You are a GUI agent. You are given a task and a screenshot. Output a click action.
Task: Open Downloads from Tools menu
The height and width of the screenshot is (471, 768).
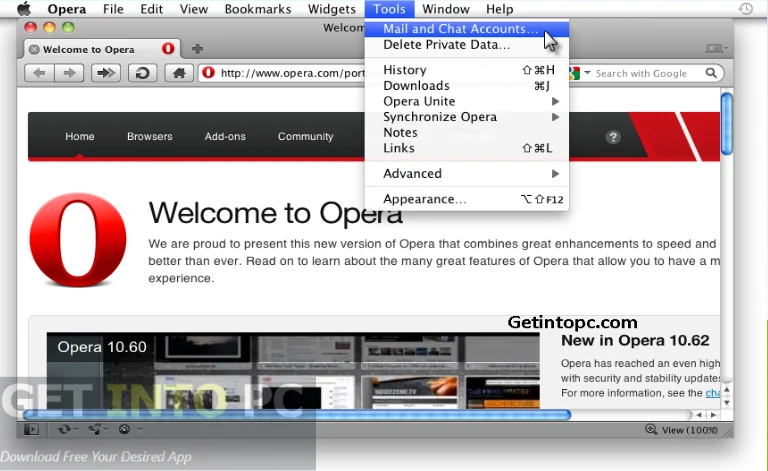click(x=467, y=86)
